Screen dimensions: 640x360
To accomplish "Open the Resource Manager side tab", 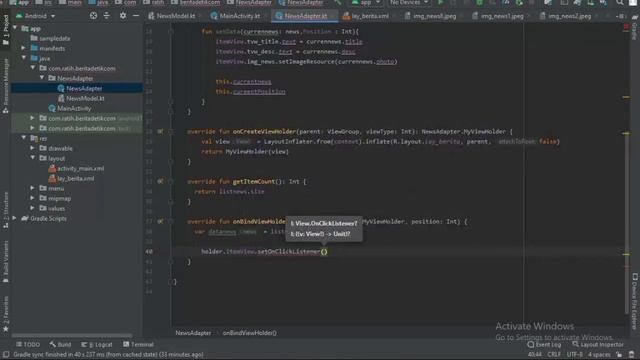I will point(5,85).
